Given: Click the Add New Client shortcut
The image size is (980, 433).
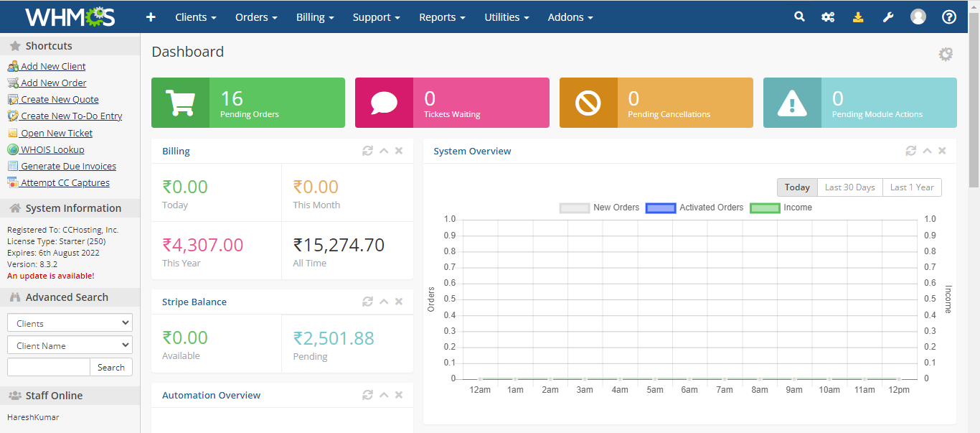Looking at the screenshot, I should click(53, 66).
